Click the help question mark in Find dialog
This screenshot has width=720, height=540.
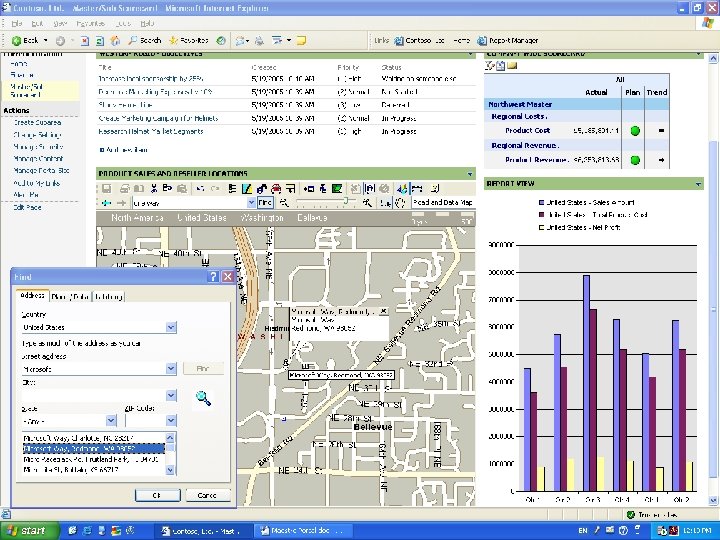(213, 276)
